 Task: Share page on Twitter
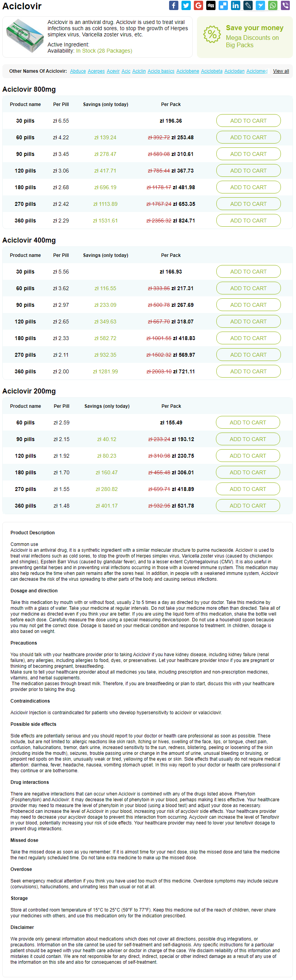(x=186, y=5)
